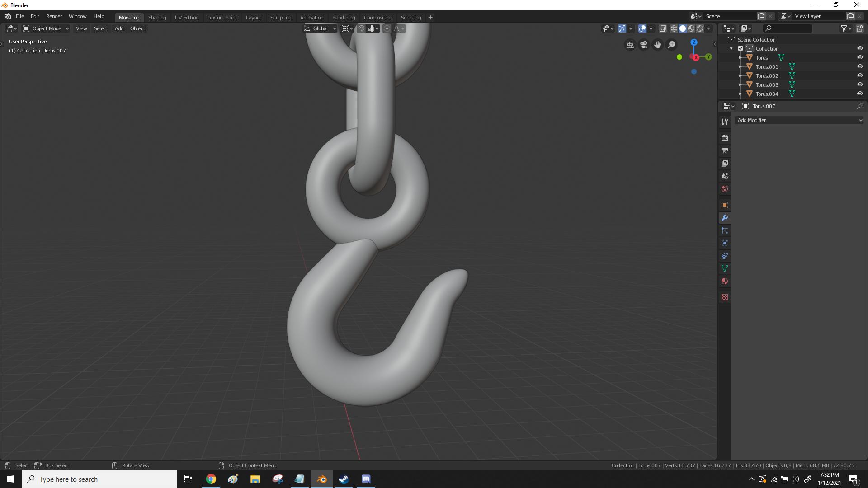Hide Torus.004 using its eye icon
This screenshot has height=488, width=868.
click(860, 94)
